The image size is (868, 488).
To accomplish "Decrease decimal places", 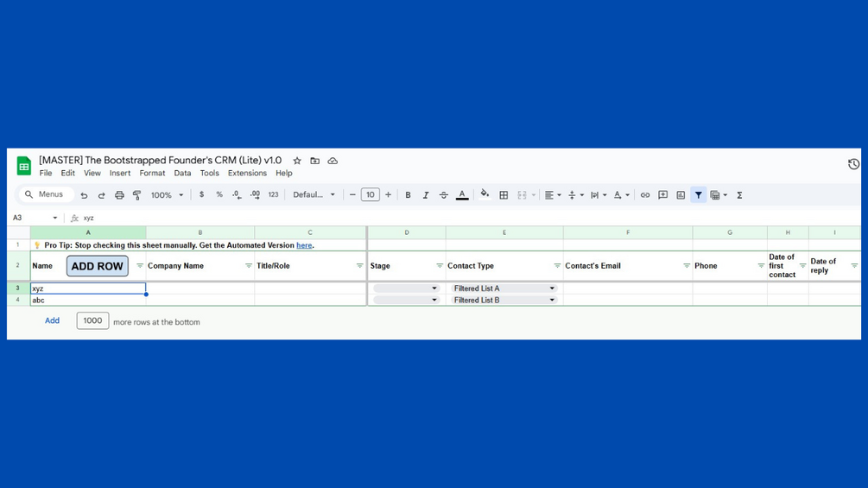I will point(237,194).
